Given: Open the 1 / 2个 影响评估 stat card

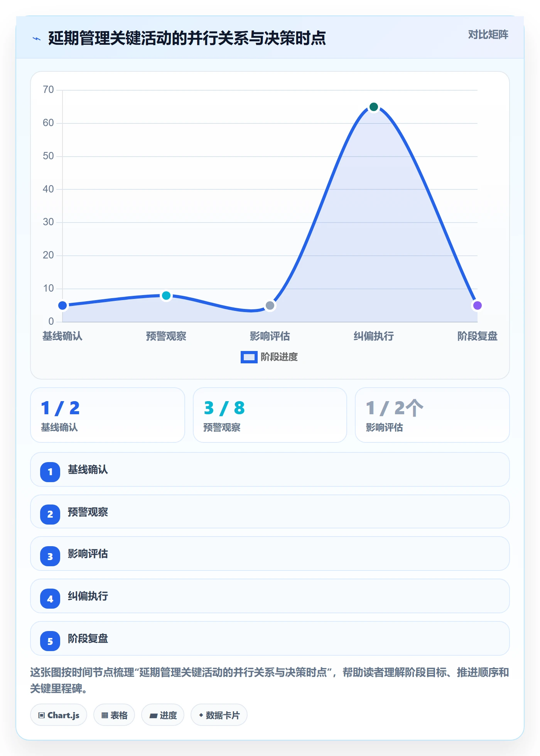Looking at the screenshot, I should [x=432, y=415].
